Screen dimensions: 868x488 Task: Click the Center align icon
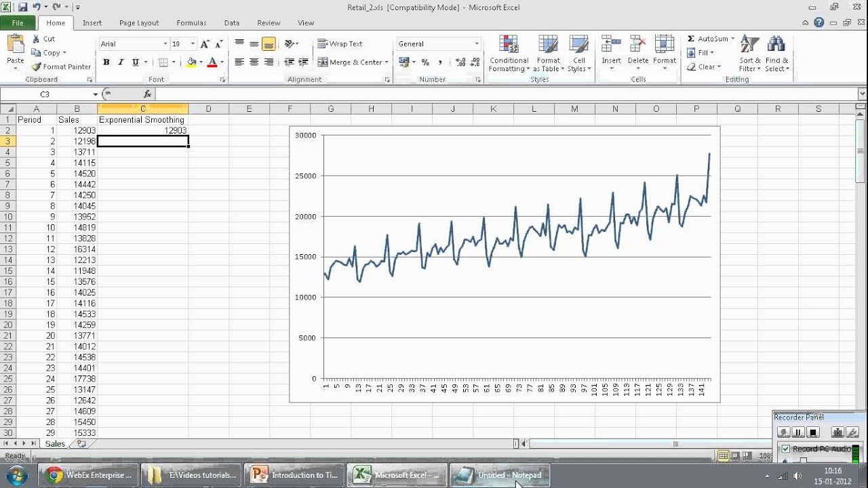pos(254,62)
